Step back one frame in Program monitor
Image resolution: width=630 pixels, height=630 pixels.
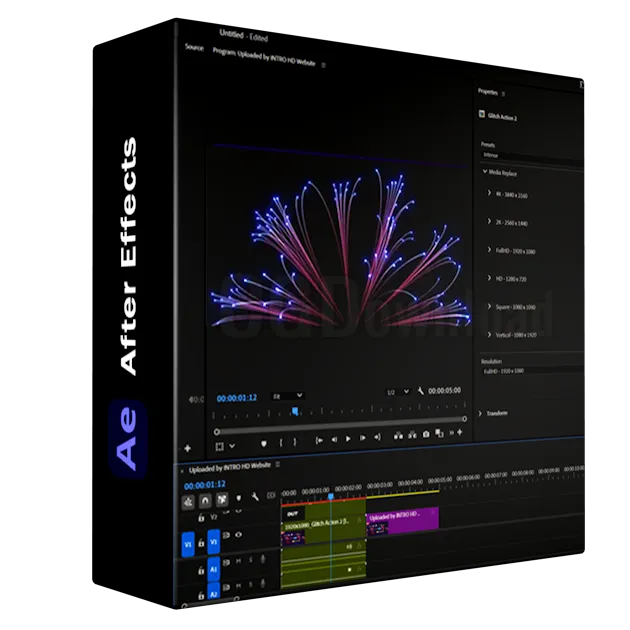tap(334, 440)
